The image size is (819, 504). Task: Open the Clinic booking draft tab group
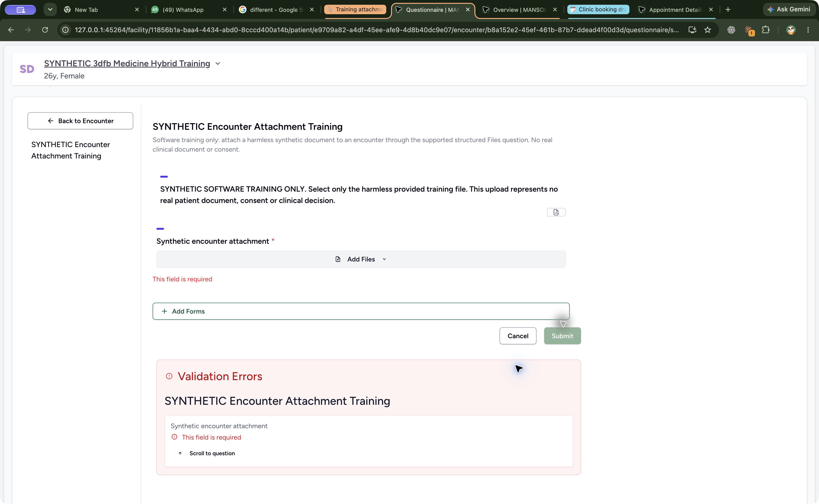(x=598, y=10)
